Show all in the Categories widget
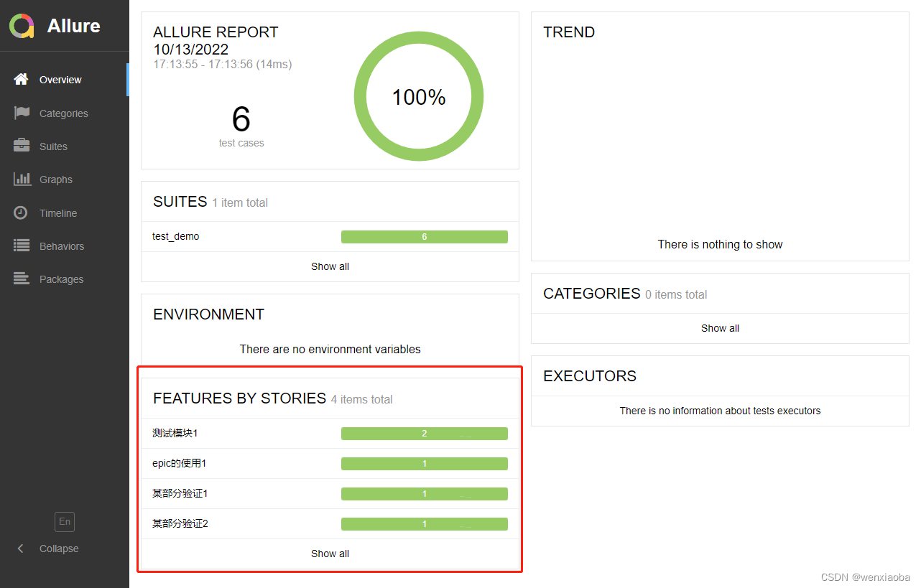Screen dimensions: 921x588 pyautogui.click(x=720, y=328)
